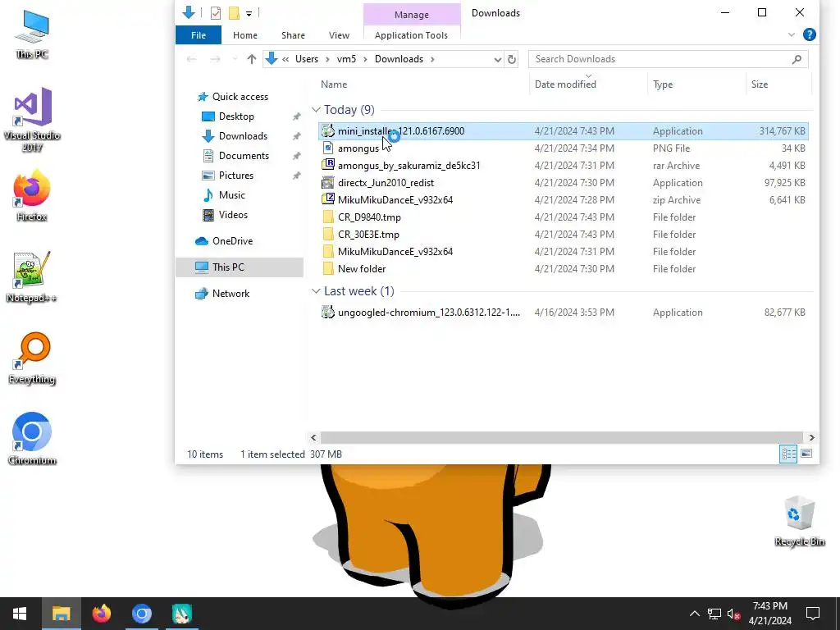Open Pictures in the navigation pane
840x630 pixels.
[x=235, y=176]
